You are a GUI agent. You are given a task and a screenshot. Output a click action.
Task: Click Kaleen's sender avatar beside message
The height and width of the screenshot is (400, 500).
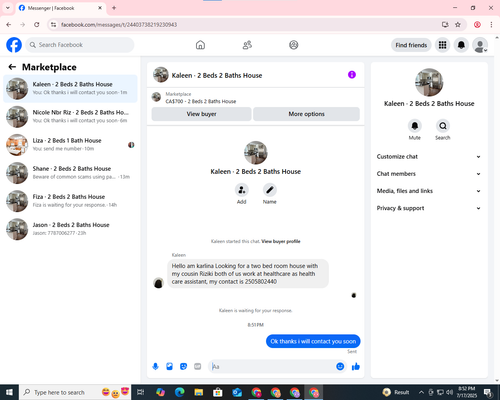coord(158,283)
